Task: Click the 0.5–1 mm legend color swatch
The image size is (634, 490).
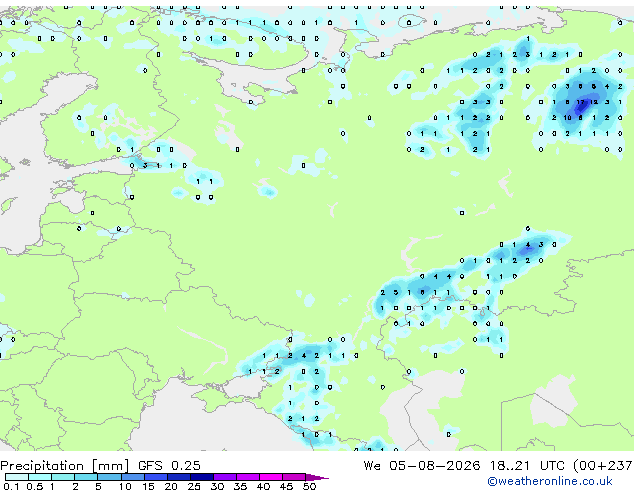Action: tap(40, 477)
